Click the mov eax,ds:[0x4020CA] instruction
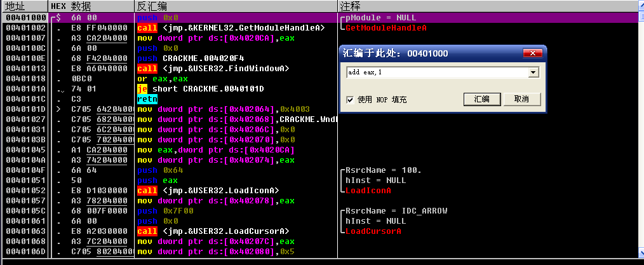Screen dimensions: 644x265 (216, 149)
